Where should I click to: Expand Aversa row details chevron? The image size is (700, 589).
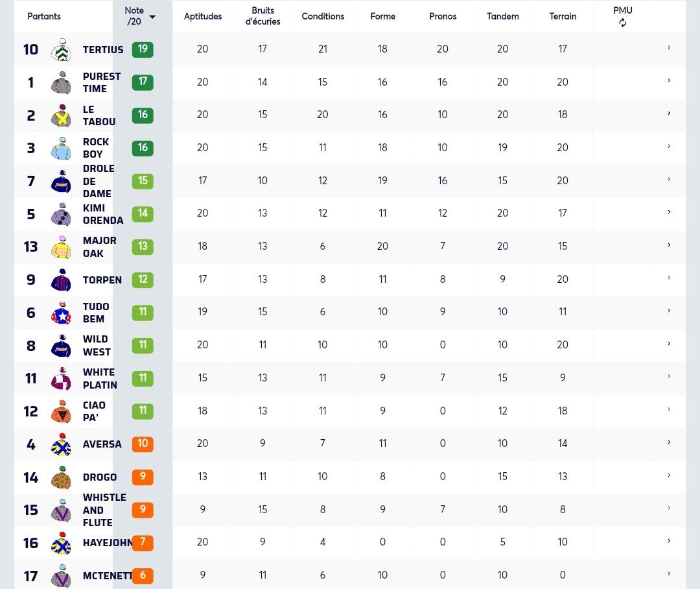click(x=669, y=442)
